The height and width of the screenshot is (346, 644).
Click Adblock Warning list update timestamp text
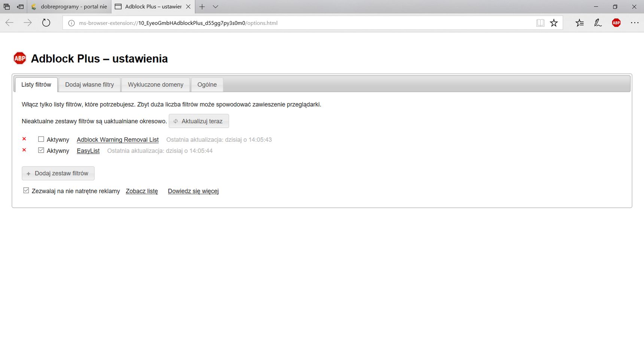tap(219, 139)
